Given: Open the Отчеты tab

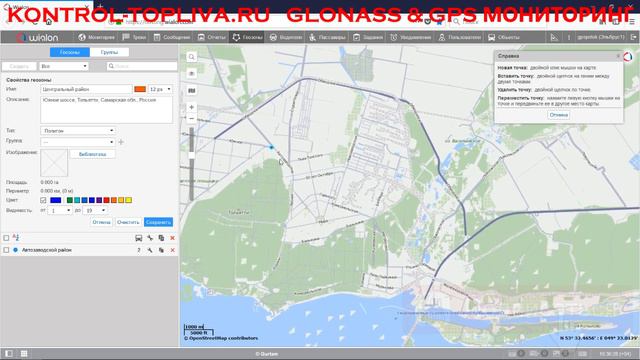Looking at the screenshot, I should pyautogui.click(x=211, y=37).
